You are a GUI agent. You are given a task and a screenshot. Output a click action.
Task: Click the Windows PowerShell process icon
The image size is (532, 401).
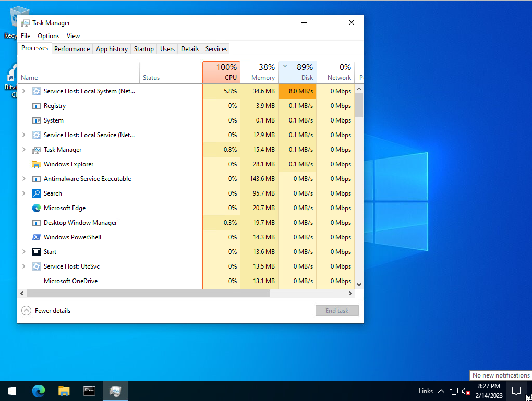[x=37, y=237]
